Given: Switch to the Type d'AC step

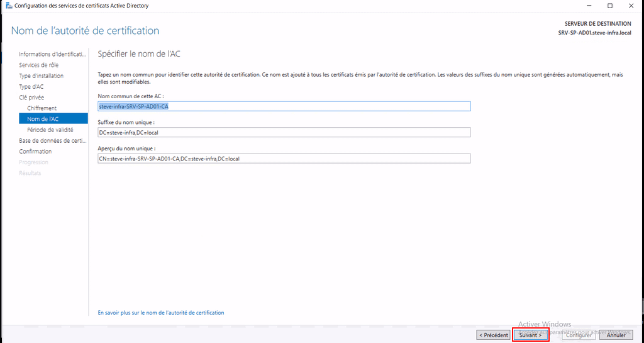Looking at the screenshot, I should pos(31,86).
